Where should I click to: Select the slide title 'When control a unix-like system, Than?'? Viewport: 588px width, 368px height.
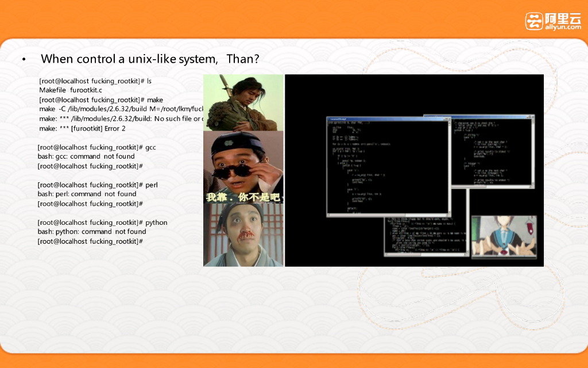[x=150, y=59]
